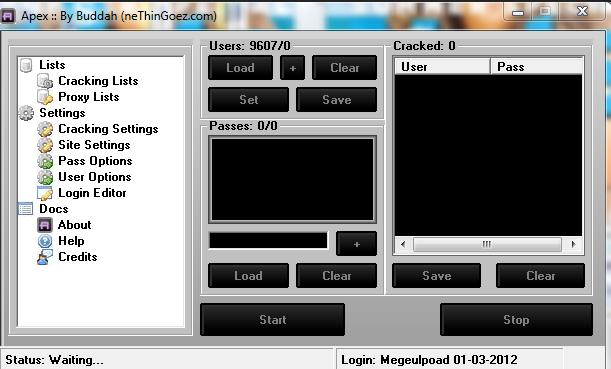Viewport: 611px width, 369px height.
Task: Click the Lists database icon
Action: [x=26, y=65]
